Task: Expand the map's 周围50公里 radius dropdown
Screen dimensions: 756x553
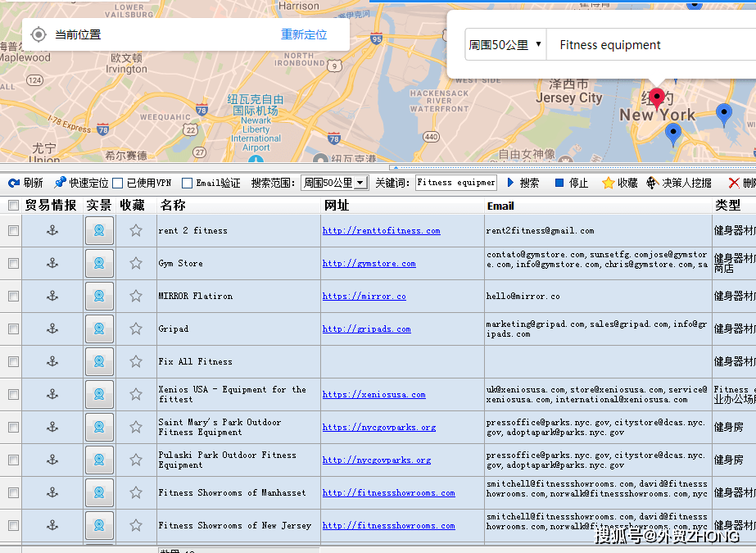Action: click(x=505, y=45)
